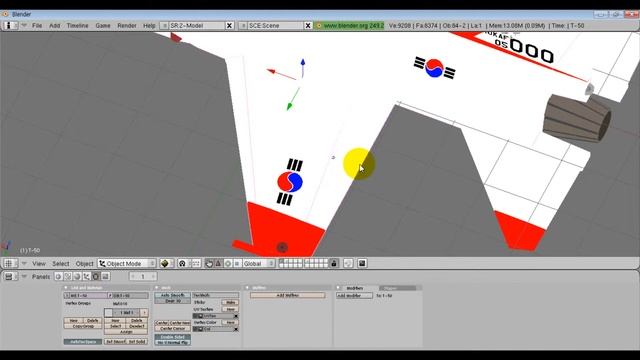
Task: Open the Game menu
Action: pos(103,25)
